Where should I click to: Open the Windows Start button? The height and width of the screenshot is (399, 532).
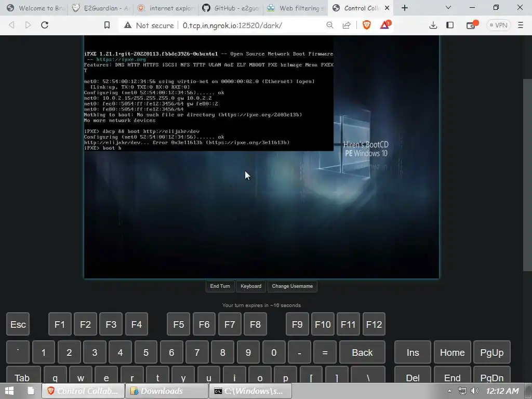point(9,391)
